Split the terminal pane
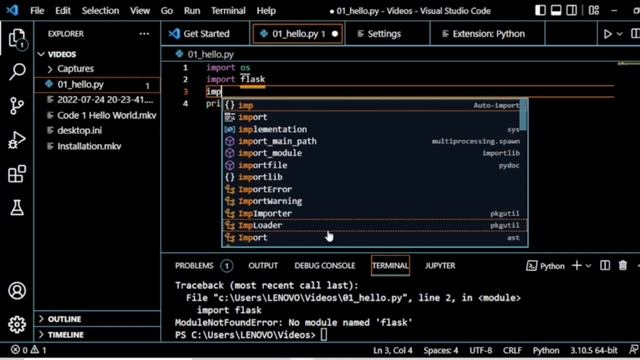This screenshot has height=360, width=640. click(x=605, y=266)
